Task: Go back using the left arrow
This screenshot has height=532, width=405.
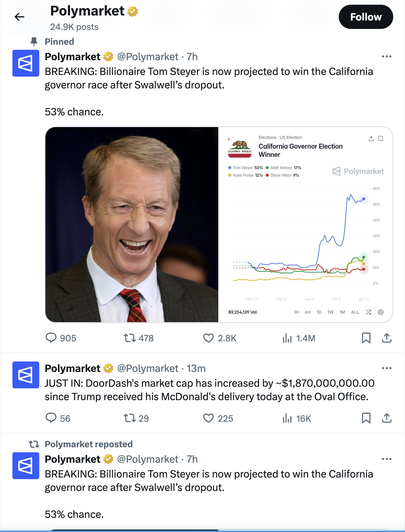Action: [x=20, y=17]
